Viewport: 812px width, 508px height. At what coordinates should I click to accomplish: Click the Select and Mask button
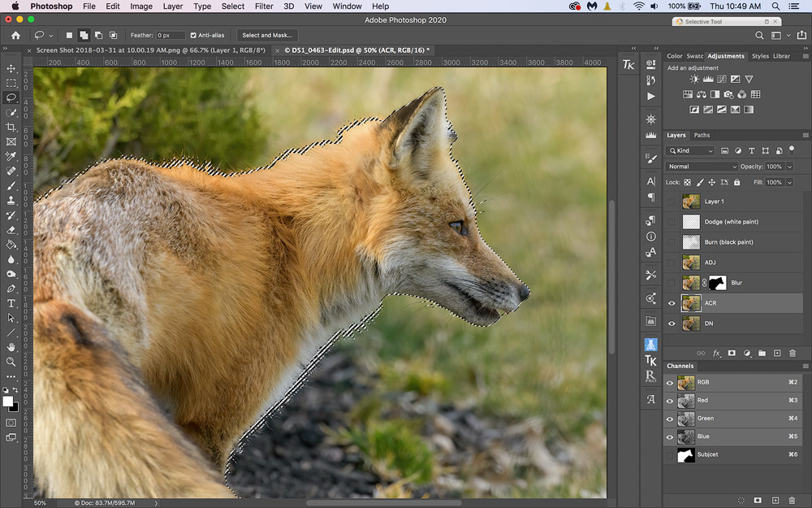pos(268,35)
